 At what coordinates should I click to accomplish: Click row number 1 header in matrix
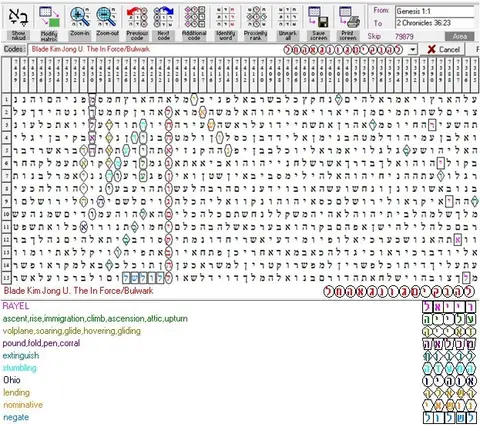[6, 99]
